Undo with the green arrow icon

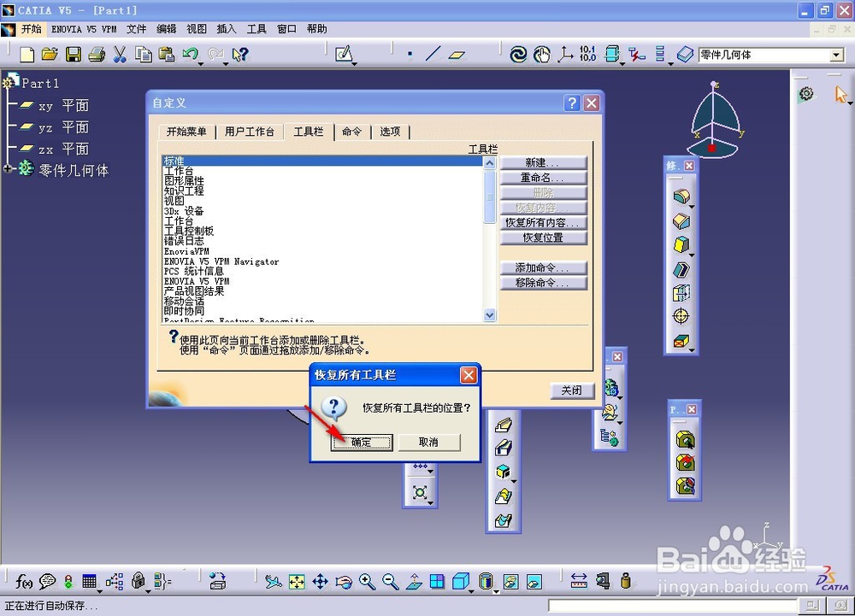(x=190, y=53)
